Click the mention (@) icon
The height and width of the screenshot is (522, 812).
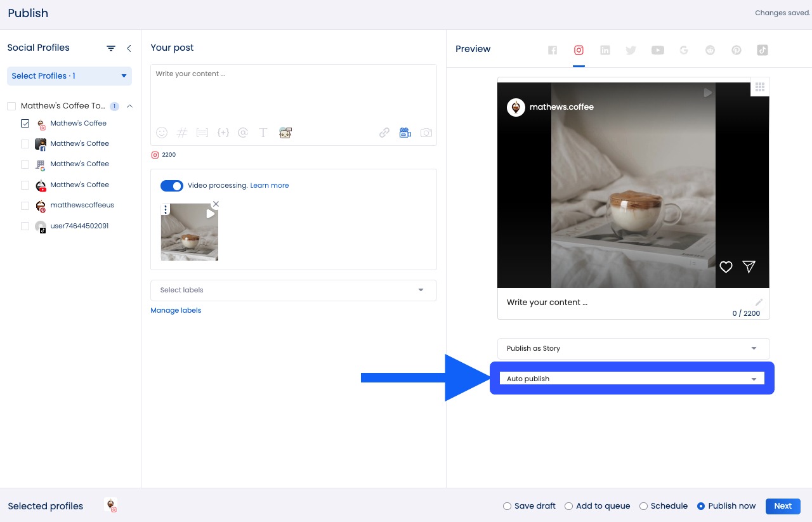243,133
